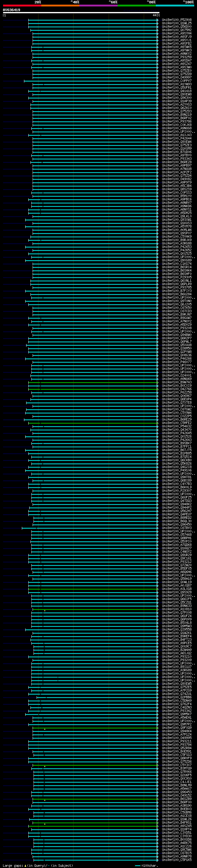Select hit UniRef100_A9NKY2
This screenshot has height=868, width=197.
coord(176,54)
